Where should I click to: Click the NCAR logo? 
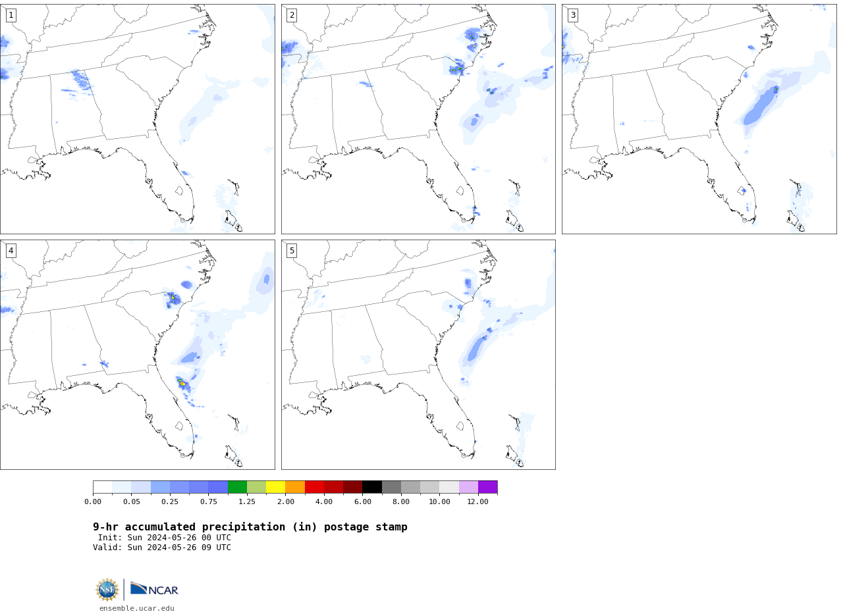154,589
